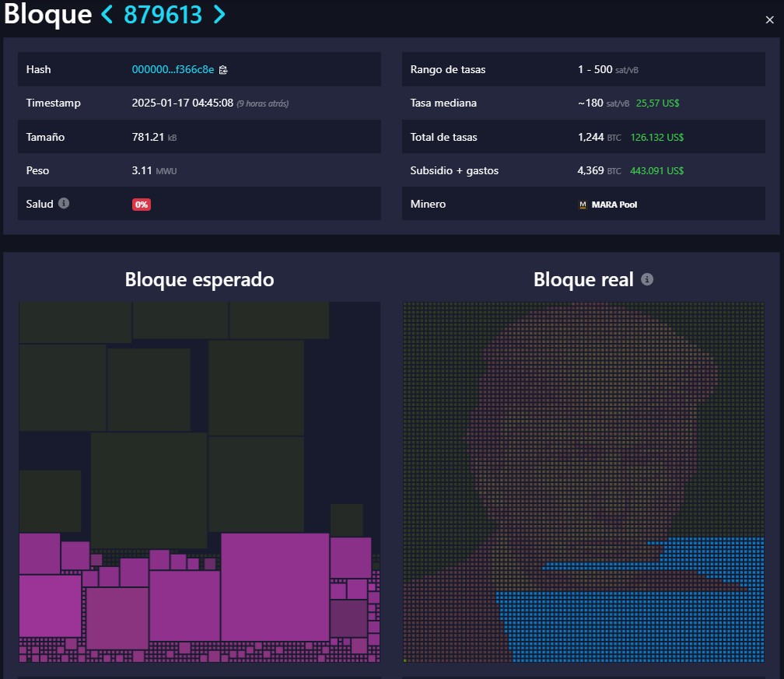784x679 pixels.
Task: Navigate to the next block with right chevron
Action: tap(217, 14)
